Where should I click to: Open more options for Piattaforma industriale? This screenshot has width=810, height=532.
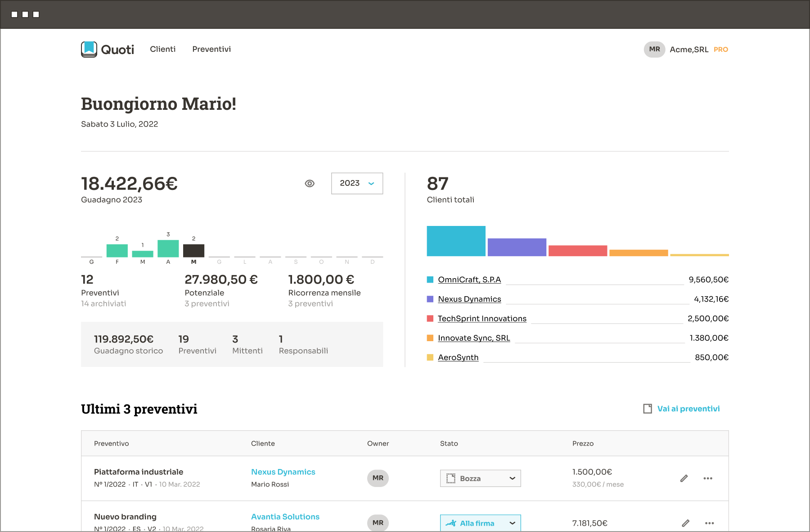click(708, 478)
